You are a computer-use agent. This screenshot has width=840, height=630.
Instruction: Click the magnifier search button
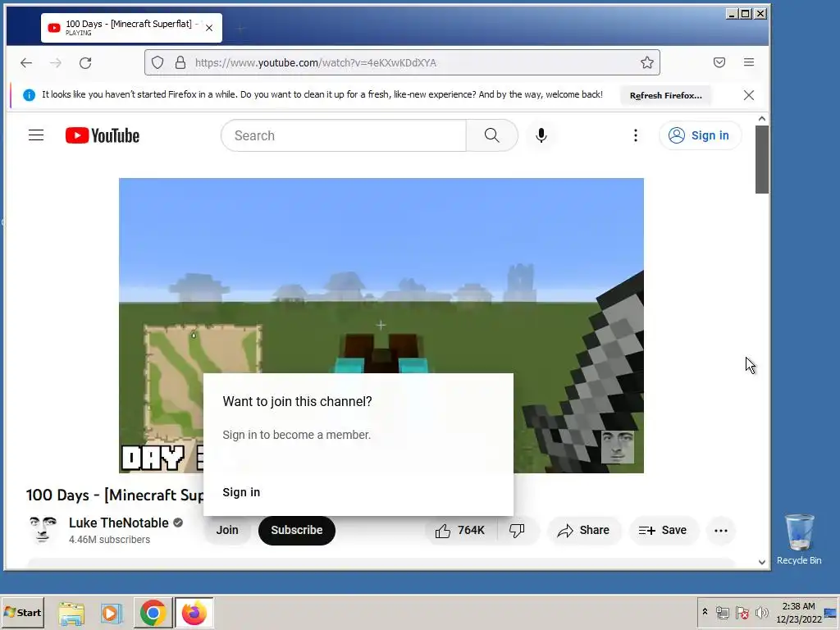[492, 135]
